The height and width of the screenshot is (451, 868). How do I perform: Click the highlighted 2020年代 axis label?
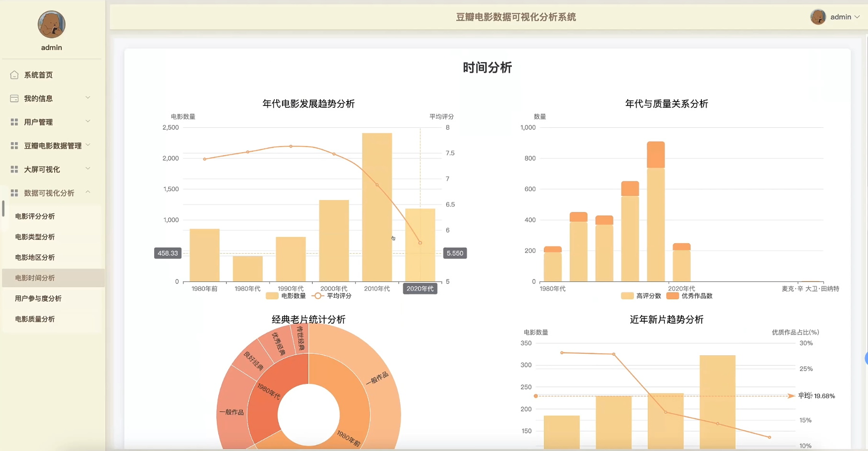pyautogui.click(x=420, y=289)
